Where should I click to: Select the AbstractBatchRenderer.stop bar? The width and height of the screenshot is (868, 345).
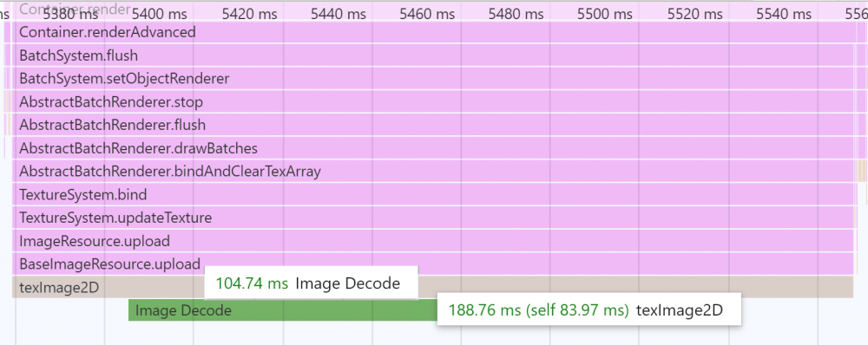tap(433, 101)
